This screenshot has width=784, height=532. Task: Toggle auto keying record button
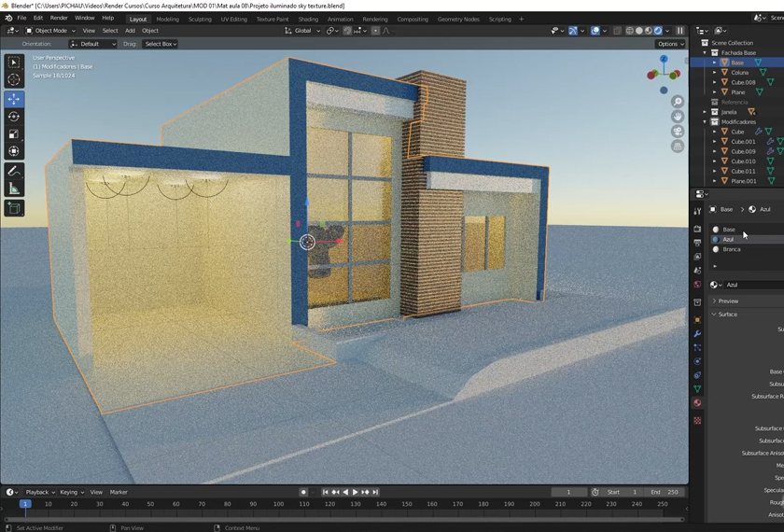coord(303,492)
